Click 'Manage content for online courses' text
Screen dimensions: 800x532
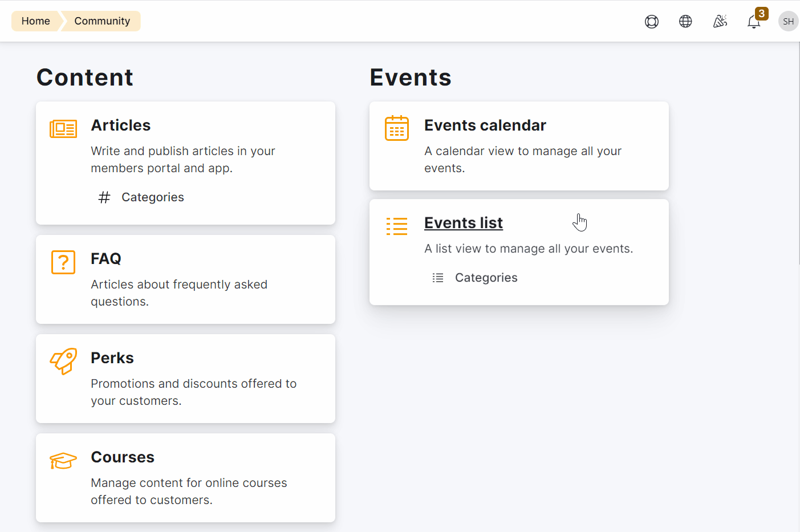[x=189, y=492]
